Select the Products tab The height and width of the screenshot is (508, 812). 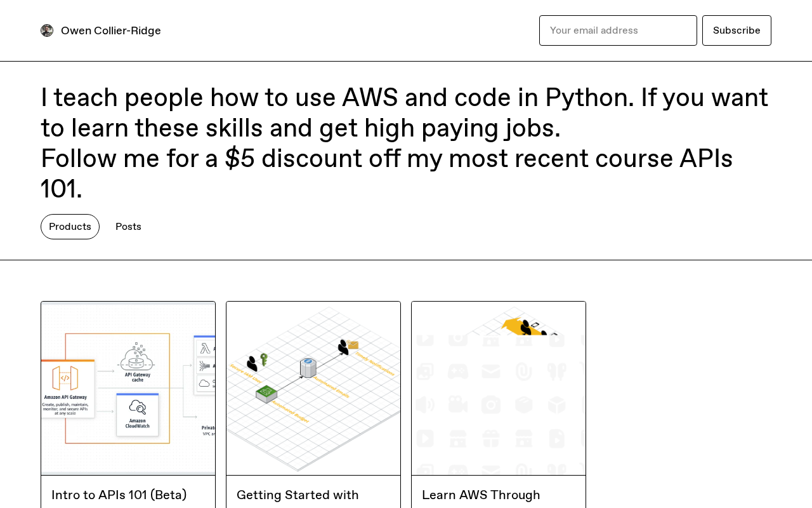point(70,227)
